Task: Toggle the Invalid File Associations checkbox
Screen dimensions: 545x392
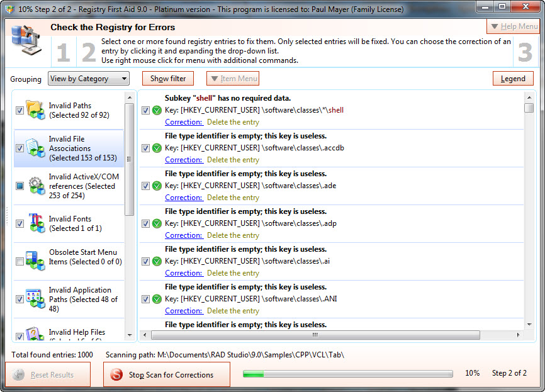Action: click(20, 148)
